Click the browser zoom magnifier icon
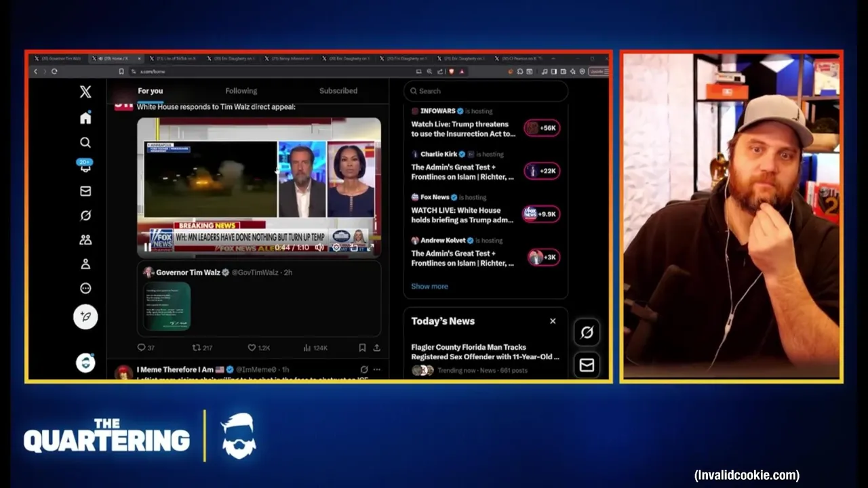Screen dimensions: 868x488 coord(429,71)
